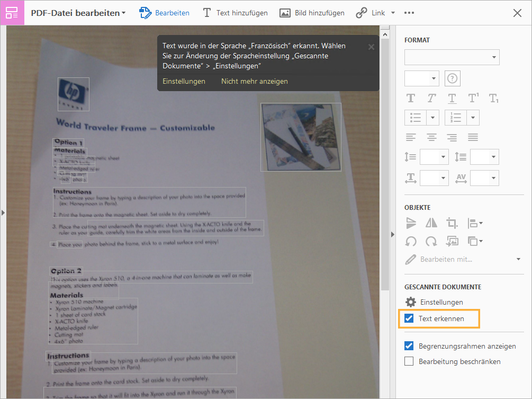Open the more options ellipsis menu
532x399 pixels.
(x=409, y=13)
